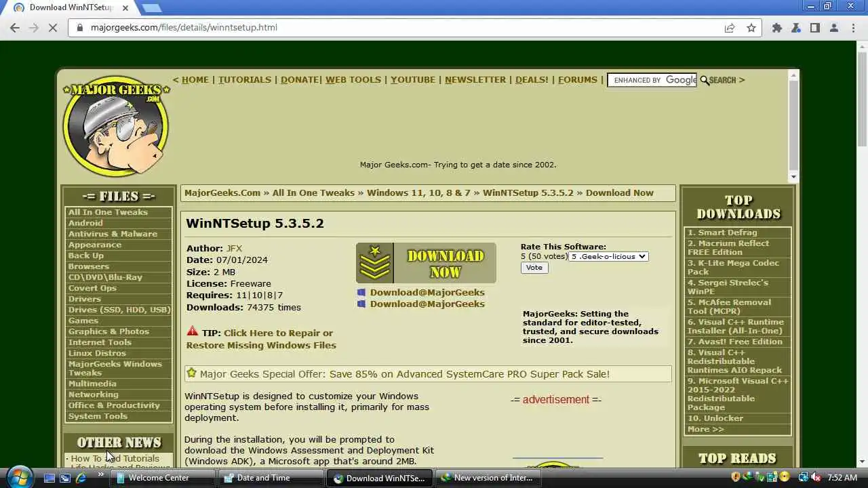The image size is (868, 488).
Task: Go back to the previous page
Action: point(15,28)
